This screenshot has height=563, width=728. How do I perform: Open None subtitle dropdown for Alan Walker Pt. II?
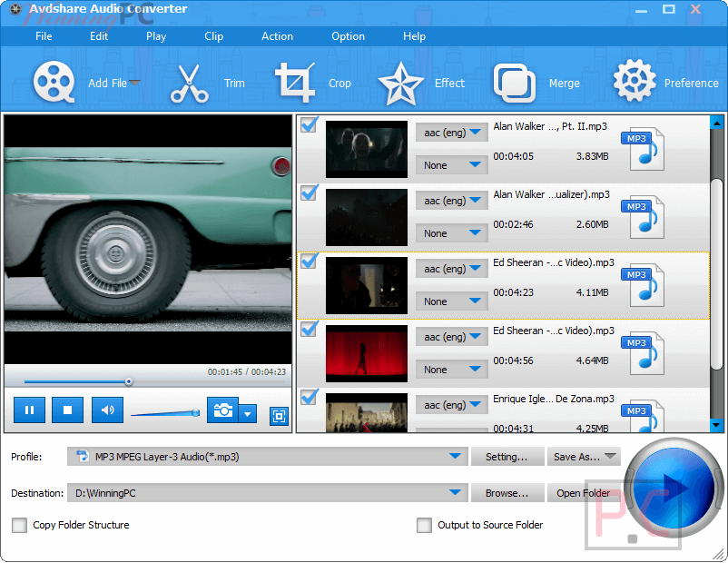click(452, 165)
